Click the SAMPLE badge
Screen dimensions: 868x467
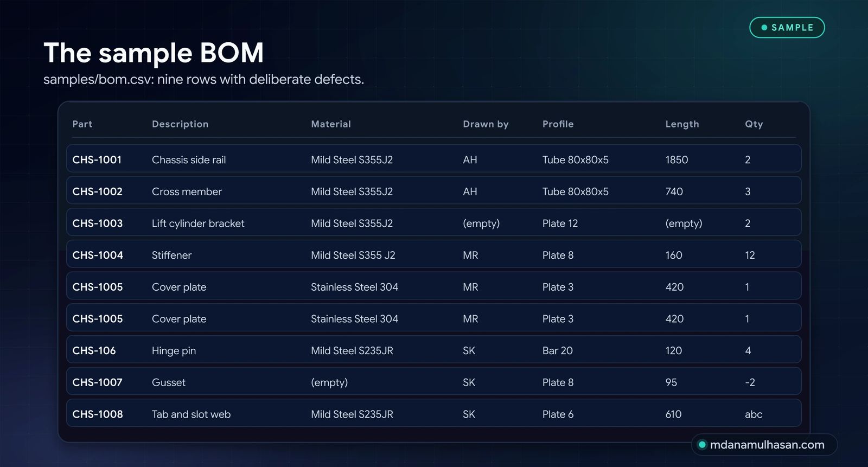(x=787, y=28)
